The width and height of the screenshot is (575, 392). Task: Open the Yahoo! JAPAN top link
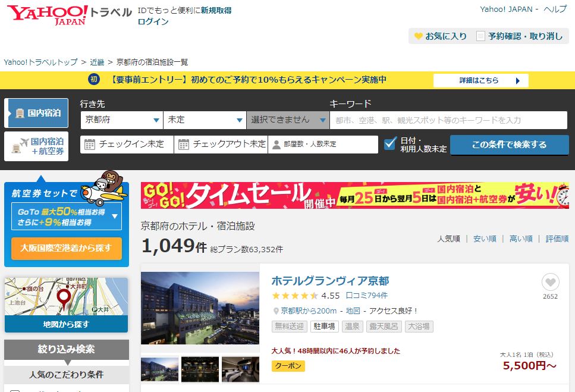(507, 9)
